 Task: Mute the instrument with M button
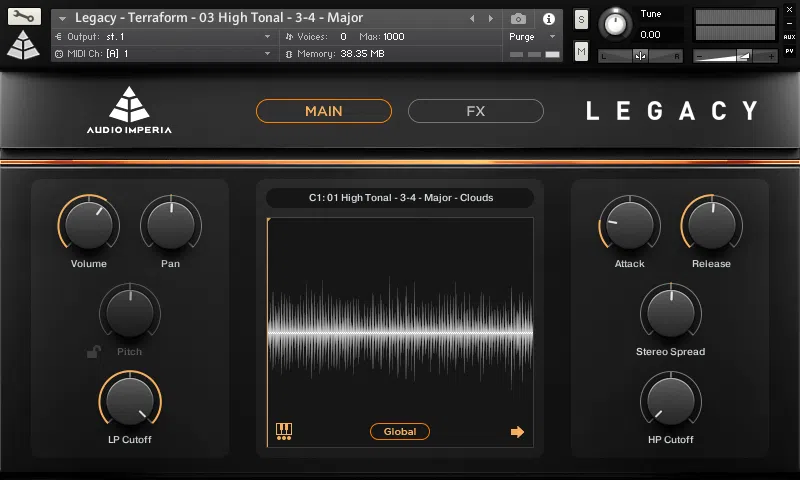point(581,51)
